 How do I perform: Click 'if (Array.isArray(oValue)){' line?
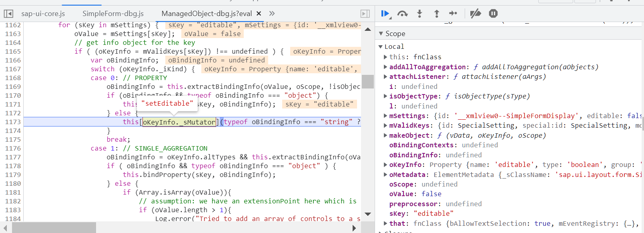pyautogui.click(x=177, y=192)
